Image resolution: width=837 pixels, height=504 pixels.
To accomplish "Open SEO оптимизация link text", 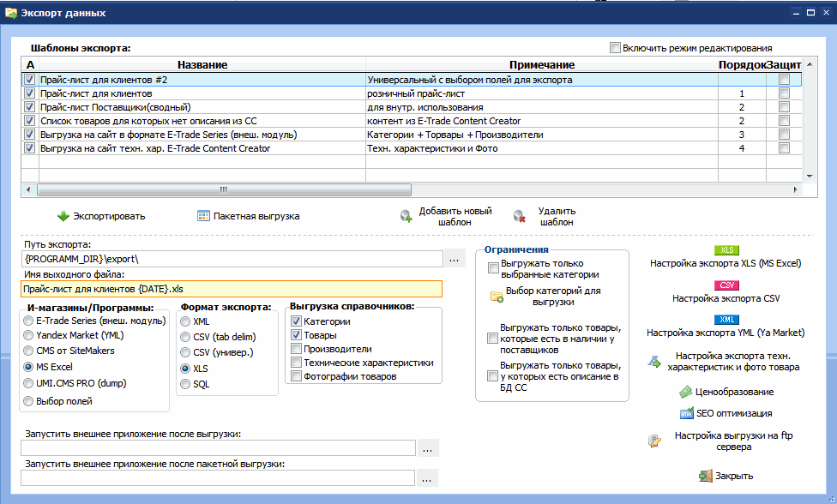I will coord(734,413).
